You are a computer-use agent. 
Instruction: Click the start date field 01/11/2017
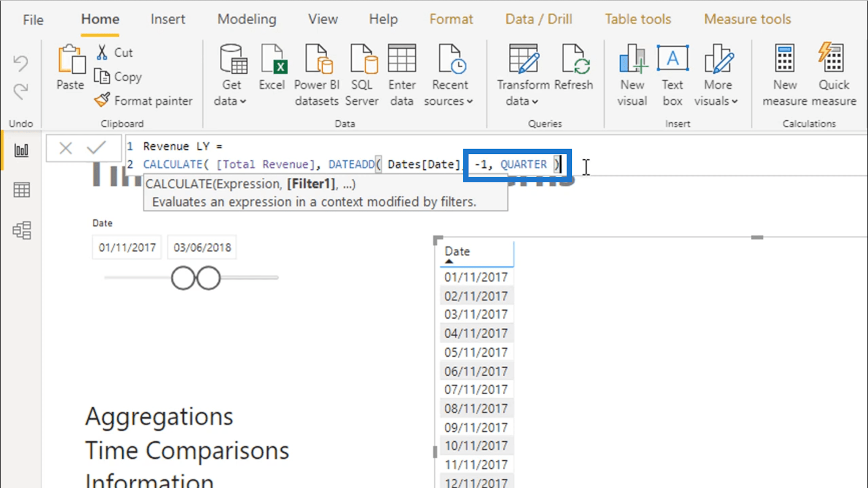[127, 248]
